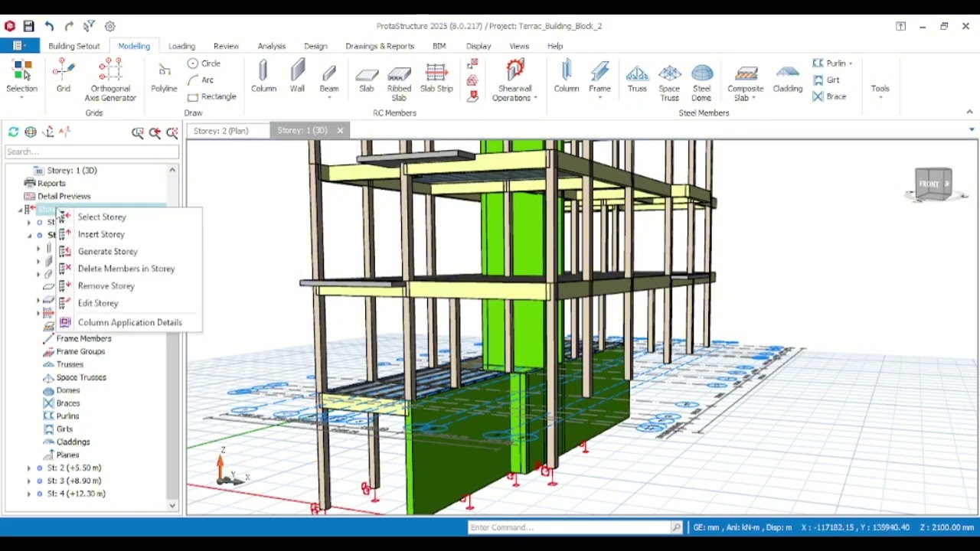Open the Building Setout tab
Image resolution: width=980 pixels, height=551 pixels.
point(74,46)
